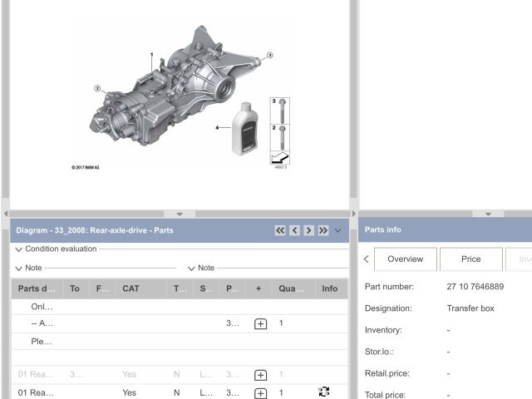Collapse the diagram parts panel header chevron
The height and width of the screenshot is (399, 532).
(x=337, y=230)
